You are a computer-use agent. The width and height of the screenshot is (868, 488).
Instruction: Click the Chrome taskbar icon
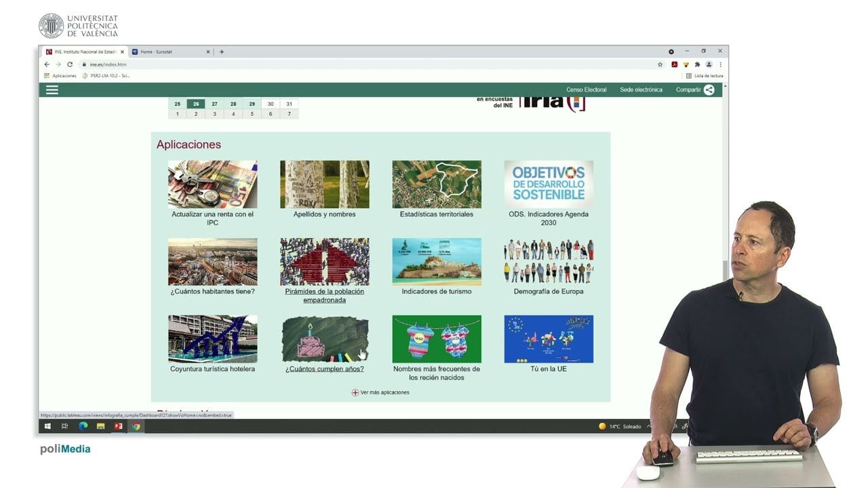pyautogui.click(x=136, y=426)
